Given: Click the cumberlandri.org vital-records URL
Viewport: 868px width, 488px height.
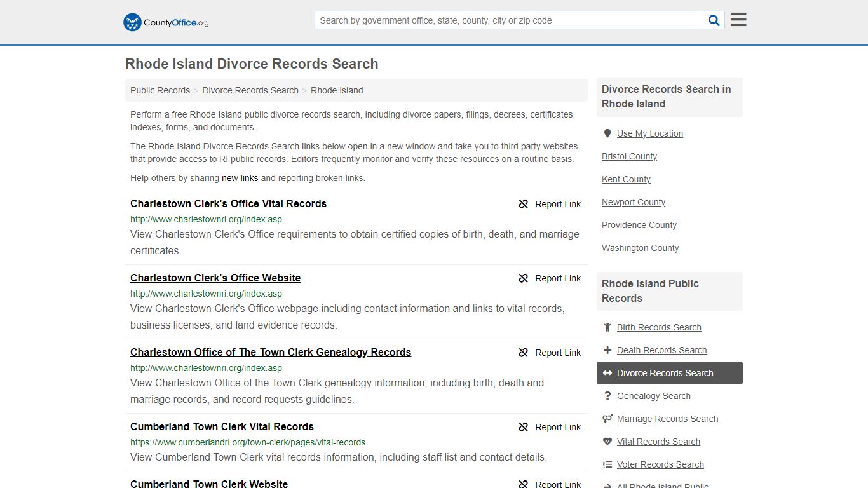Looking at the screenshot, I should tap(248, 442).
